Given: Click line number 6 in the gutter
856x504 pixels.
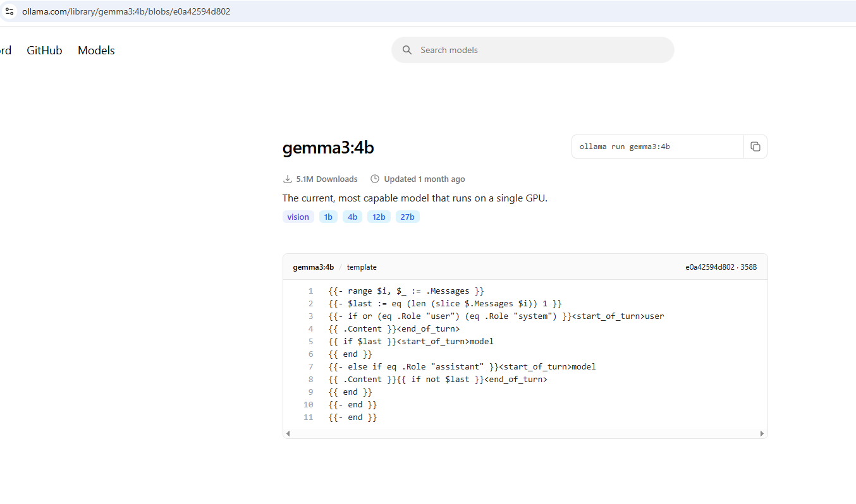Looking at the screenshot, I should point(311,354).
